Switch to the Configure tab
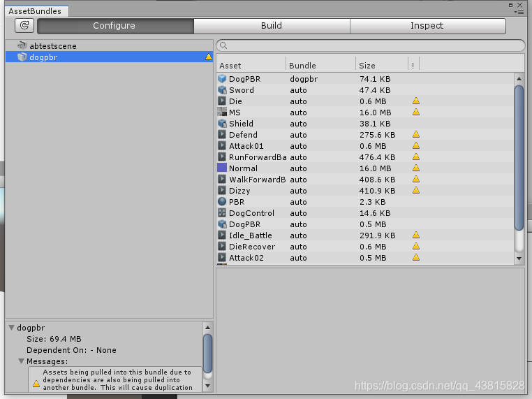Viewport: 532px width, 399px height. coord(115,26)
